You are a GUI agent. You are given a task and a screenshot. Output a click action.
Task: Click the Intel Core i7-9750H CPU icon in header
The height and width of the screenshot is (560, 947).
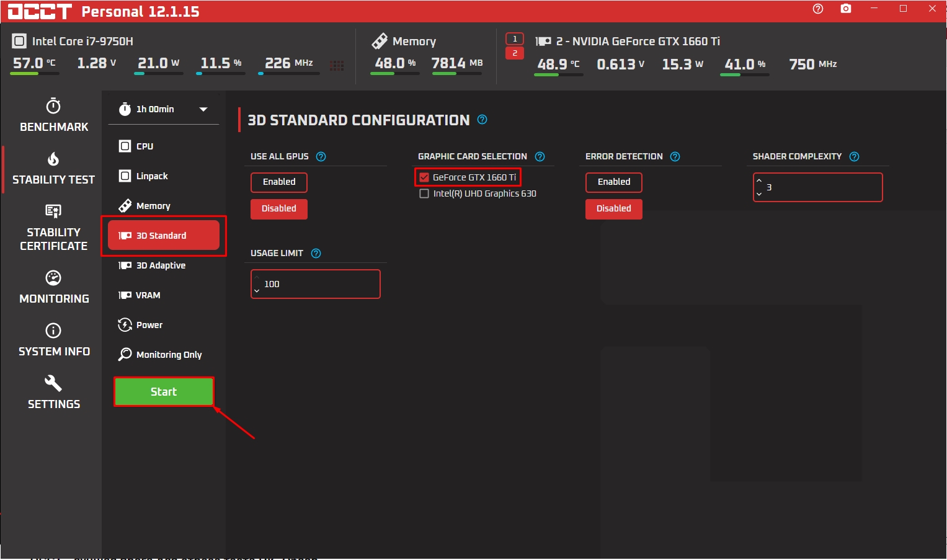[x=19, y=41]
